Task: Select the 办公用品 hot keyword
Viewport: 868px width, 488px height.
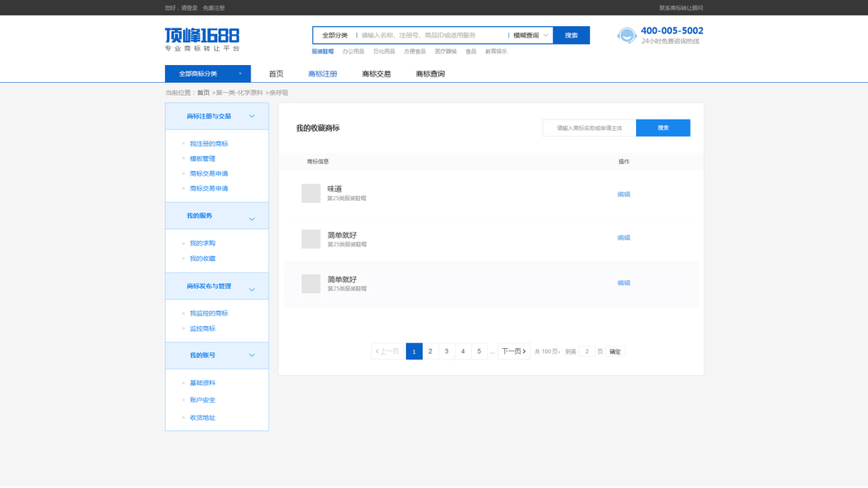Action: pyautogui.click(x=353, y=51)
